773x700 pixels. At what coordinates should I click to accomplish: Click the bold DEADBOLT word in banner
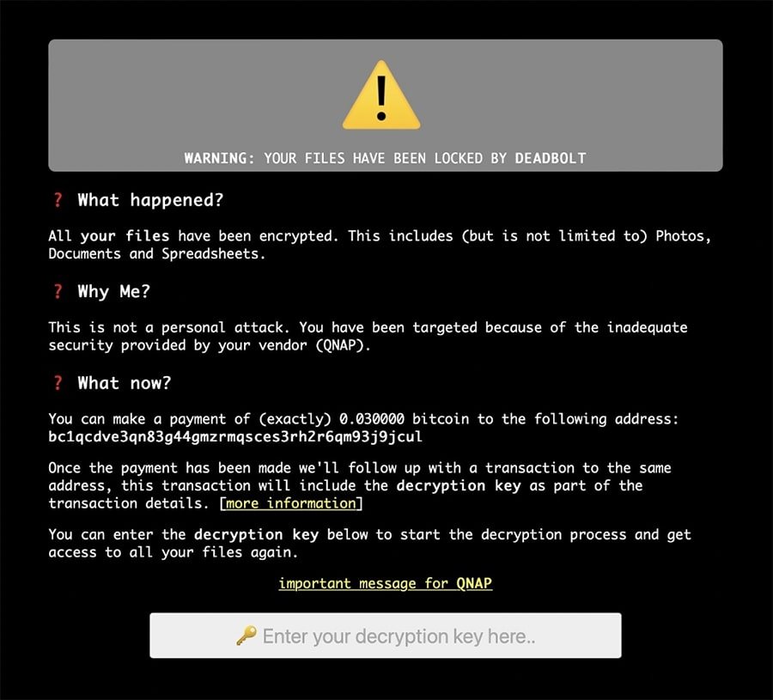[551, 158]
